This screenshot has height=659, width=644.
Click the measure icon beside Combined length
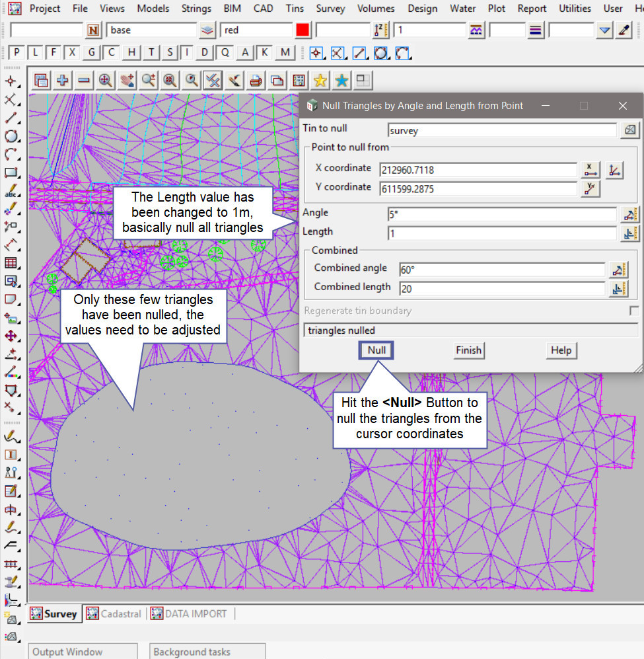[x=619, y=288]
